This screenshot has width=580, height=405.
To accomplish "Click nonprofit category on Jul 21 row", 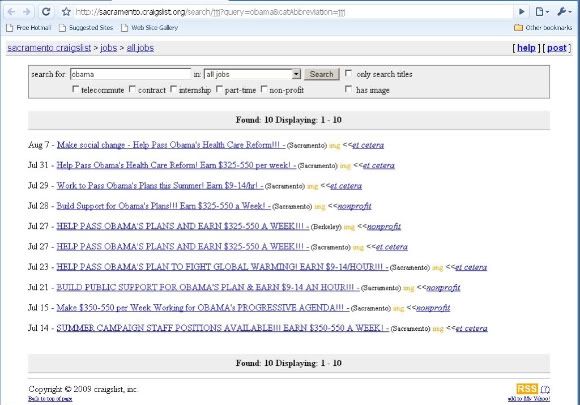I will point(443,288).
